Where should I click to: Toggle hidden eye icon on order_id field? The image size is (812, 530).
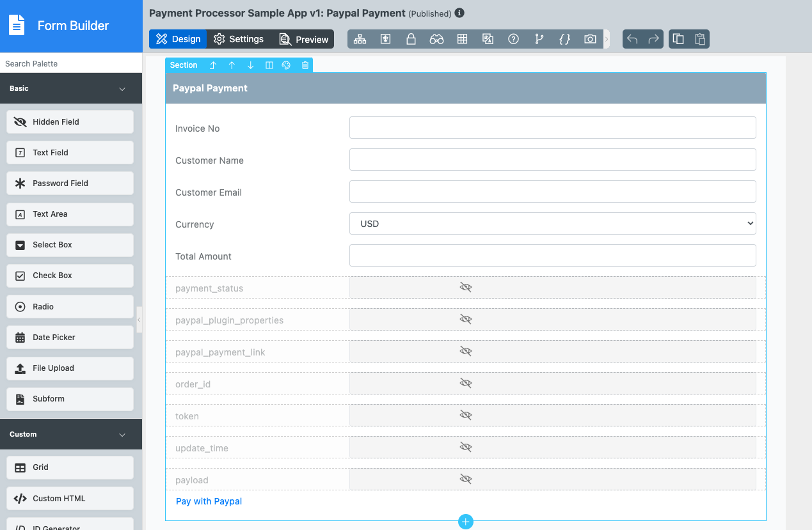point(466,384)
